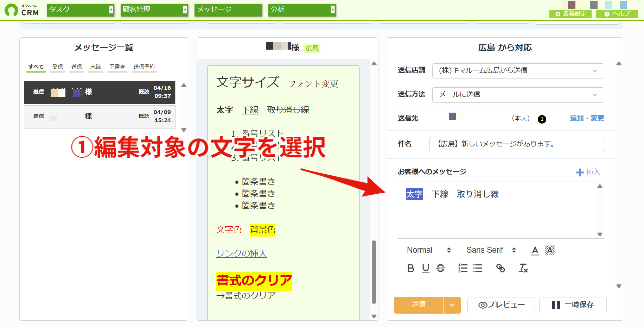The height and width of the screenshot is (327, 644).
Task: Insert a bulleted list in editor
Action: (478, 268)
